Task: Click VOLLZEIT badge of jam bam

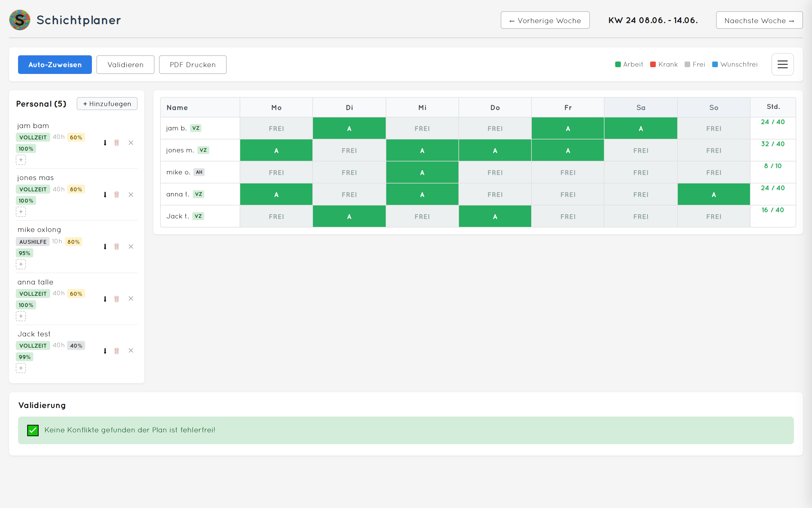Action: click(33, 137)
